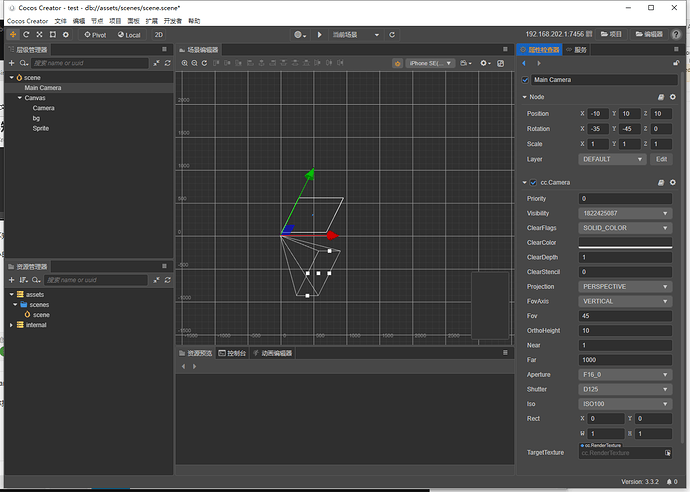
Task: Collapse the assets folder
Action: [x=11, y=294]
